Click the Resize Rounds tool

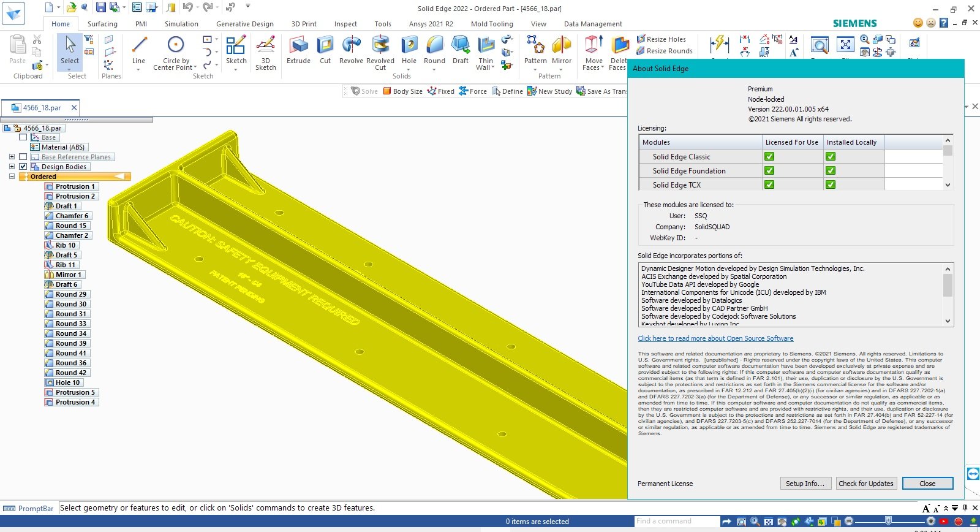[x=665, y=51]
